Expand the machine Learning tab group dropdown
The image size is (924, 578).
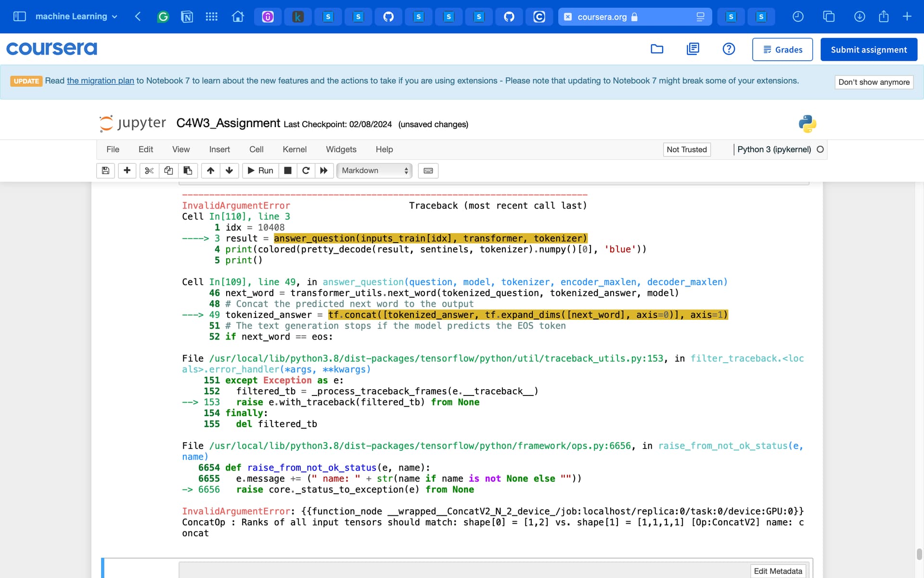[115, 16]
